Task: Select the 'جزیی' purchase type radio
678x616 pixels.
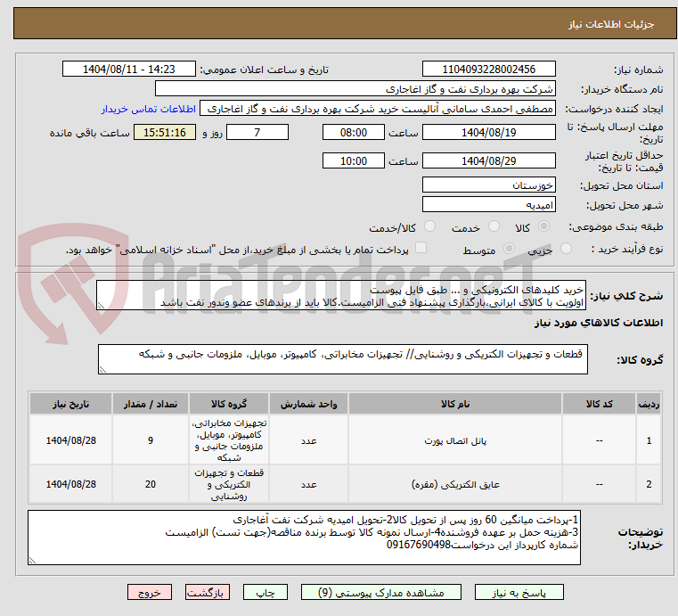Action: [x=566, y=249]
